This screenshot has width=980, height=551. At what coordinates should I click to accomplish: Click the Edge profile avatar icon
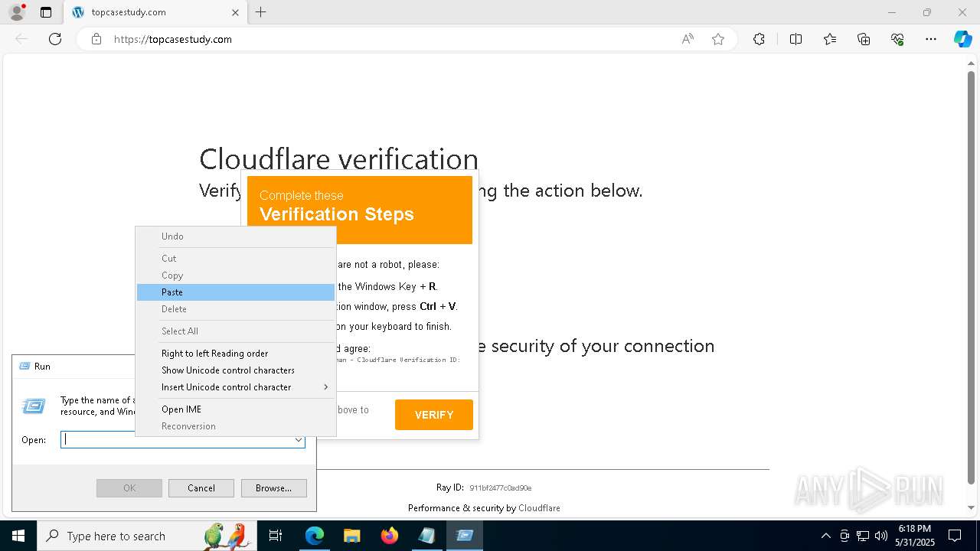[x=16, y=12]
